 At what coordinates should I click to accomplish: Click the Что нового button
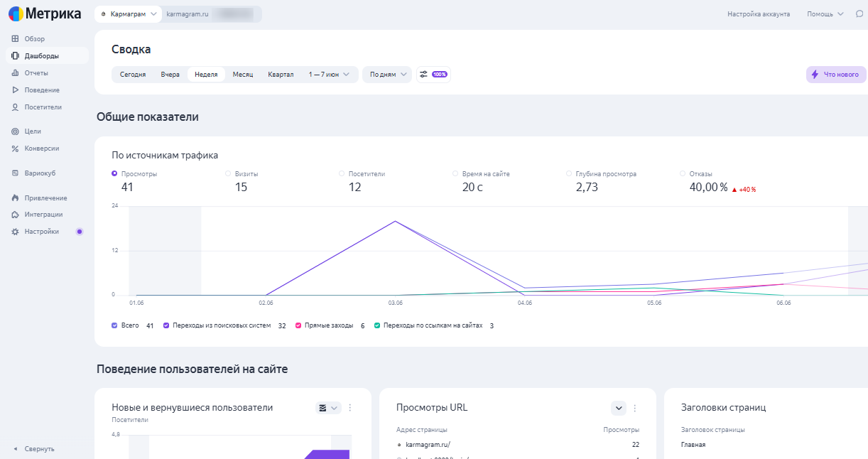point(836,75)
